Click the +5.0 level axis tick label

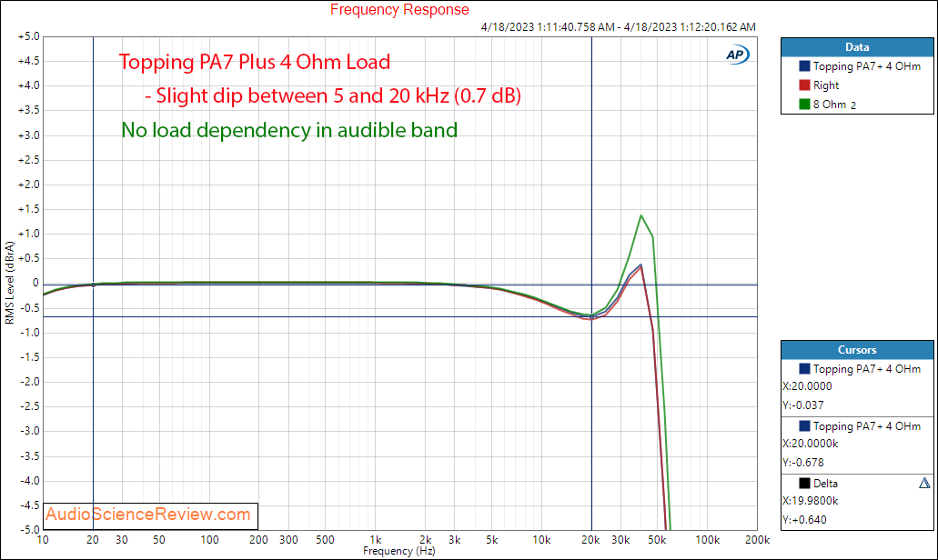29,36
